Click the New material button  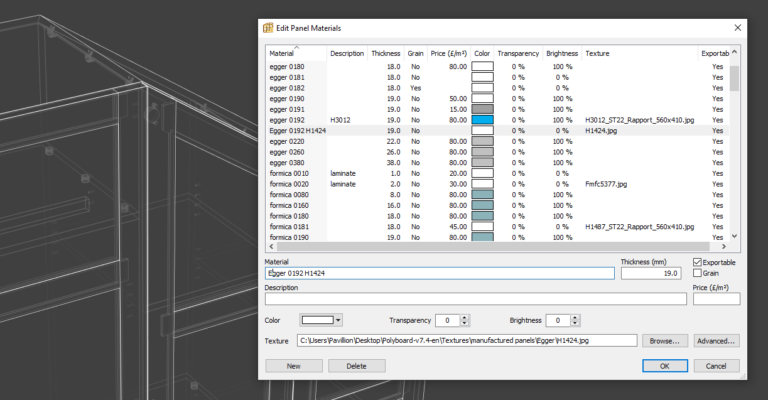pos(294,366)
